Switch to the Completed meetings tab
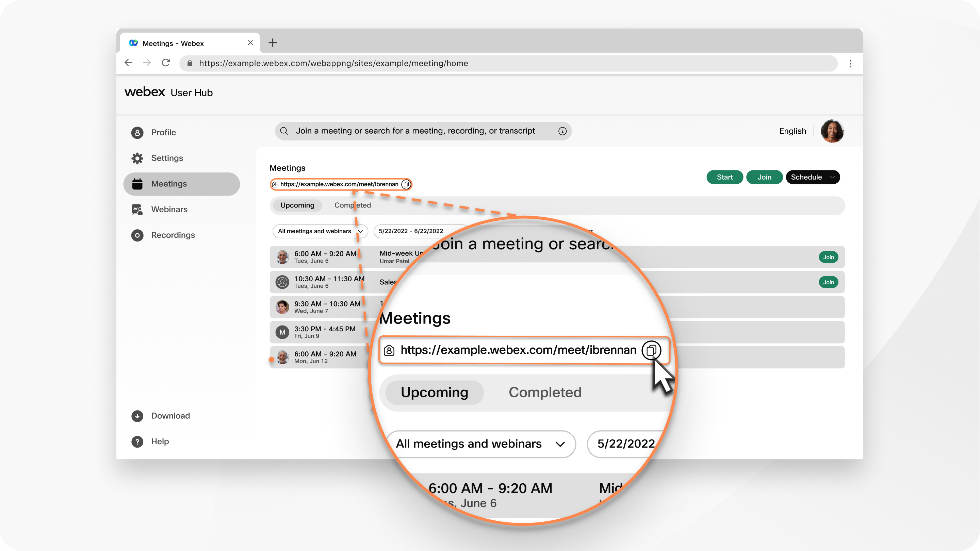980x551 pixels. (353, 205)
